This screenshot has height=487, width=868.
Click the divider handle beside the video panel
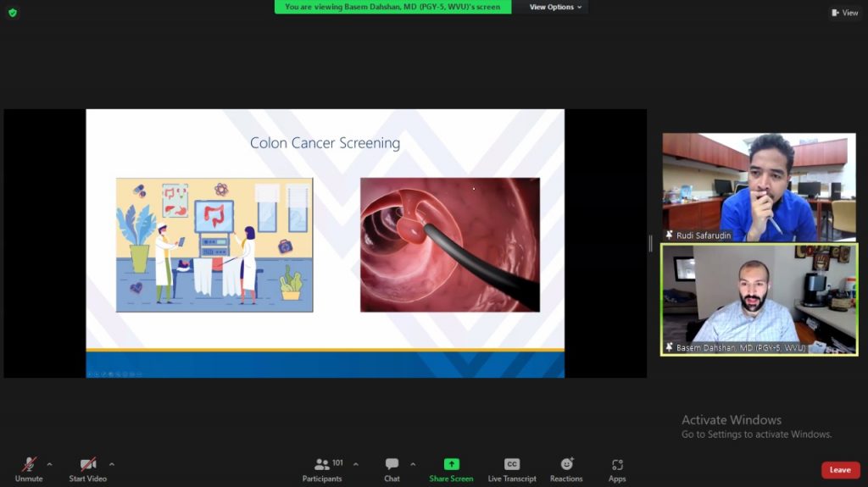pyautogui.click(x=651, y=244)
